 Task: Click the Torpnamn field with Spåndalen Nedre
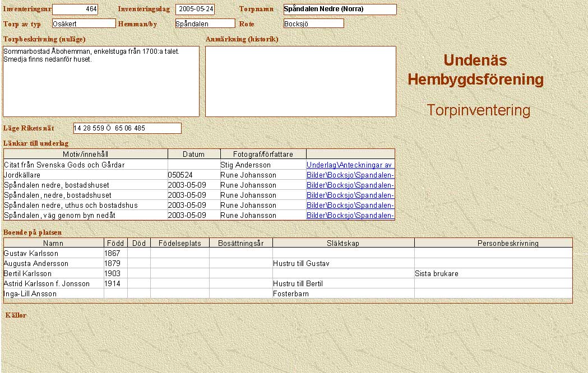coord(340,10)
